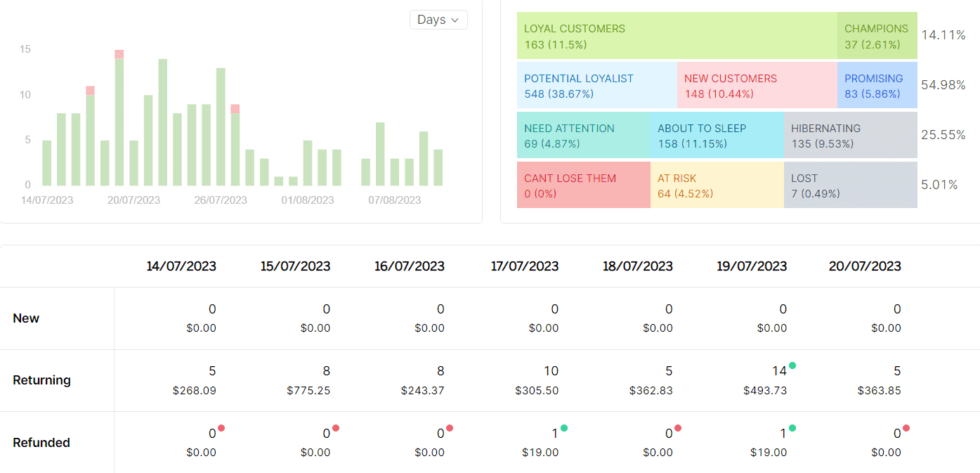Click the $243.37 returning amount

click(423, 391)
